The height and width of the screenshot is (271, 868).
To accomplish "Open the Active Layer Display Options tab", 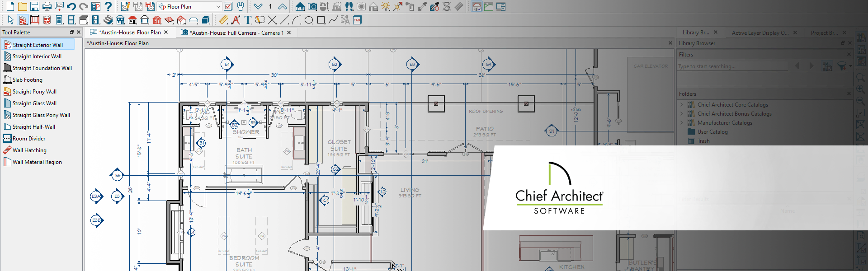I will [759, 33].
